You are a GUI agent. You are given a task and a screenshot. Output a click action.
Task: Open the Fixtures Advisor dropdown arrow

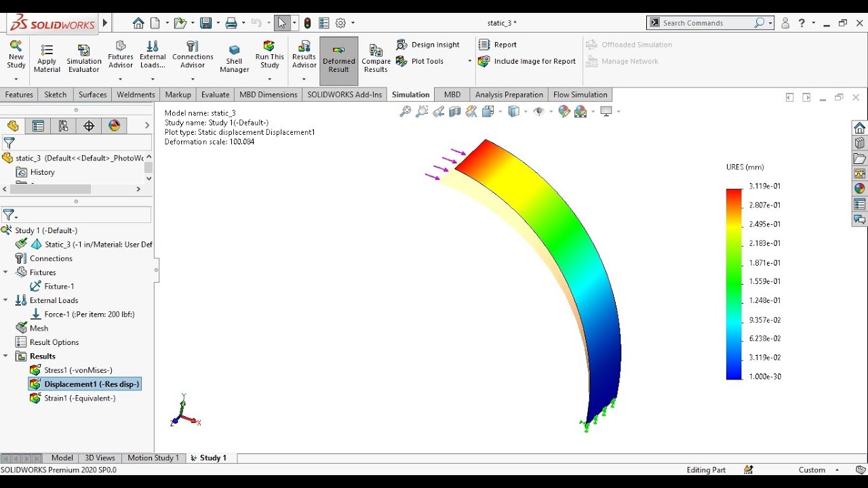(x=121, y=79)
